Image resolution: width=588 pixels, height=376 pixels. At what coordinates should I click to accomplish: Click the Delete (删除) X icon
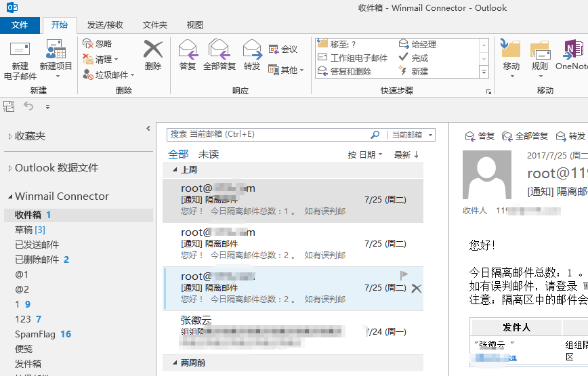[153, 50]
